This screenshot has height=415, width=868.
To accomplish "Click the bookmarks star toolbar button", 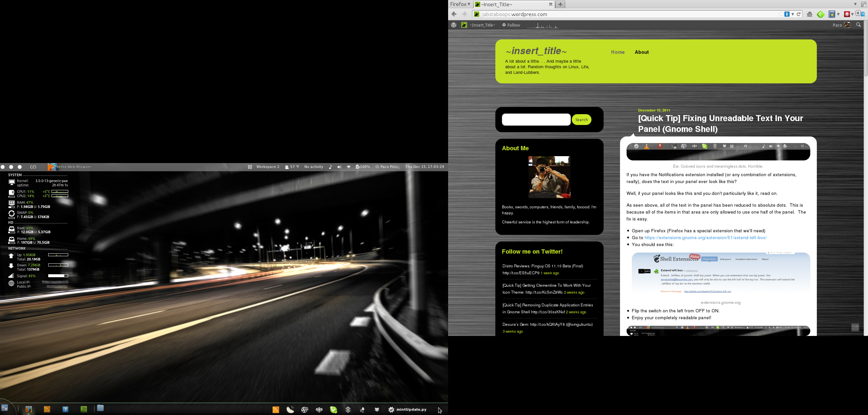I will [x=832, y=14].
